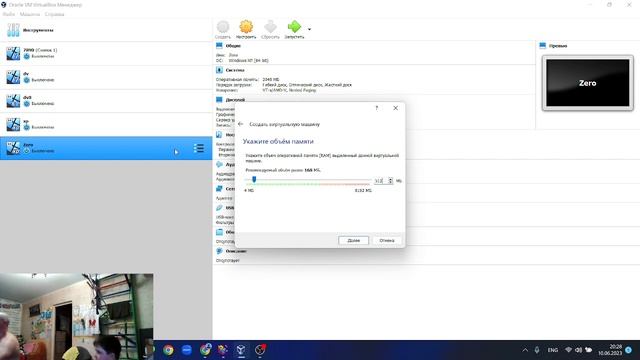Open Google Chrome from the taskbar
Screen dimensions: 640x360
168,350
